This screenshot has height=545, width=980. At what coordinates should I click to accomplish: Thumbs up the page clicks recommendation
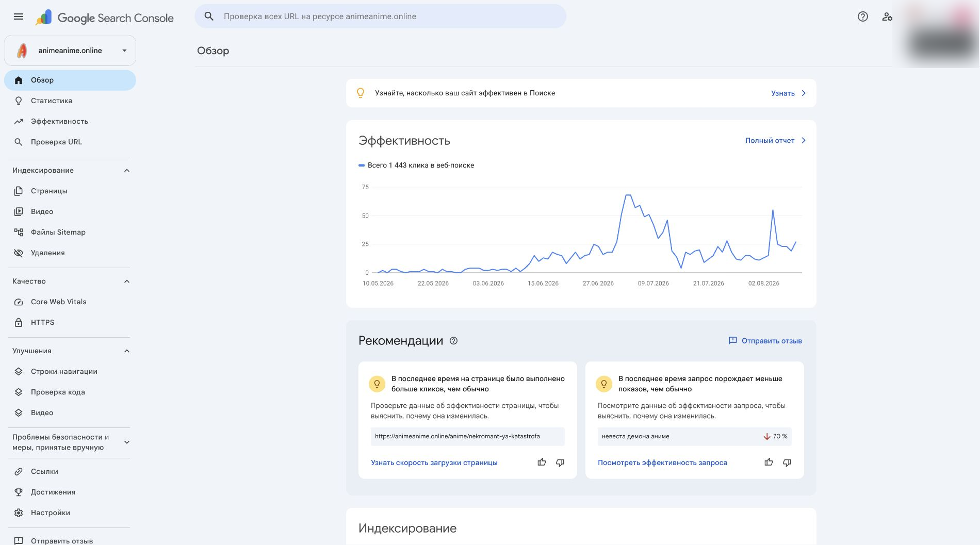point(542,463)
